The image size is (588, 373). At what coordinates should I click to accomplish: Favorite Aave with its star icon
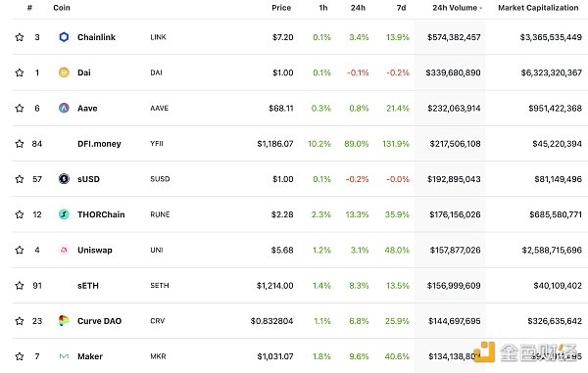[20, 109]
